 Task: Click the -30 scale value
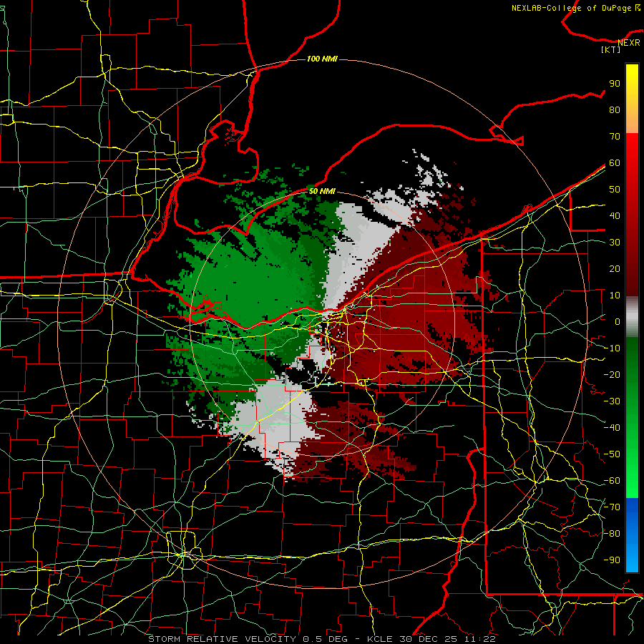(612, 401)
